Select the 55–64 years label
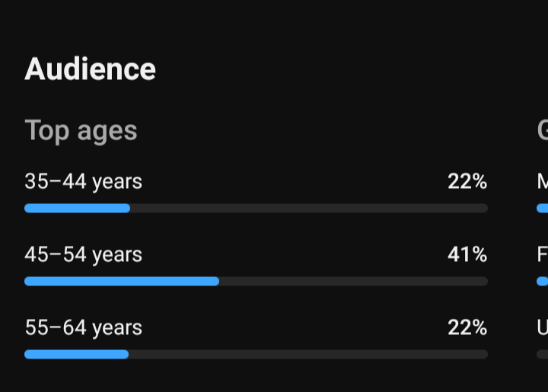The height and width of the screenshot is (392, 548). (83, 327)
